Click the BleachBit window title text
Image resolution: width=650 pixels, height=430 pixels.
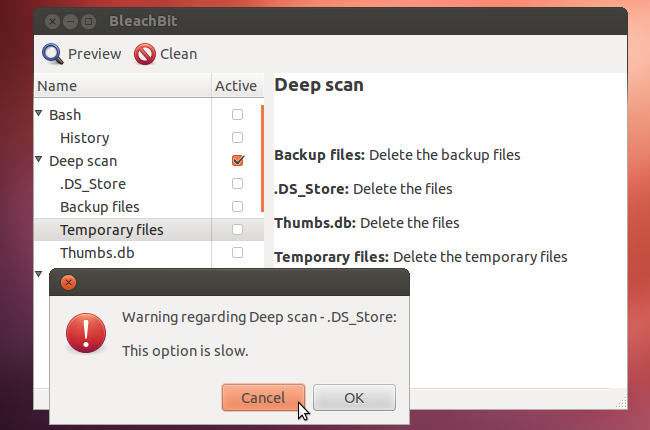pyautogui.click(x=143, y=21)
